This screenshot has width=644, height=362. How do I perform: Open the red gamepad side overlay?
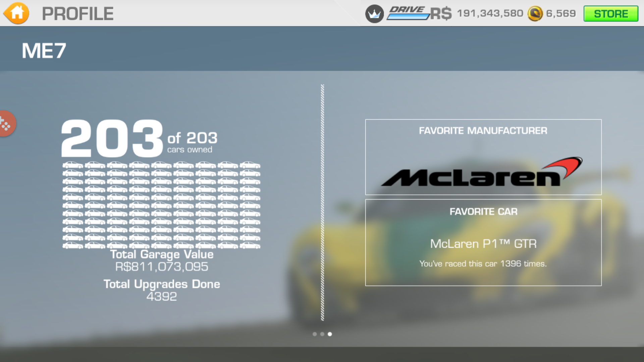[x=7, y=124]
